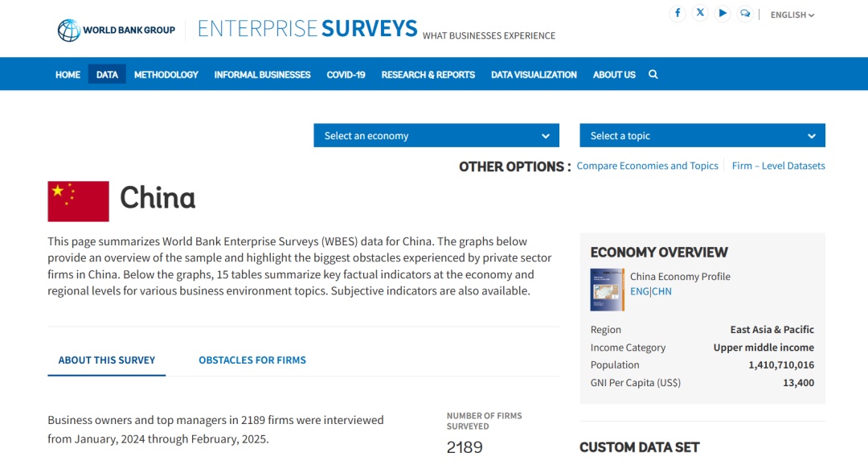Screen dimensions: 868x465
Task: Click the World Bank Group logo
Action: (116, 31)
